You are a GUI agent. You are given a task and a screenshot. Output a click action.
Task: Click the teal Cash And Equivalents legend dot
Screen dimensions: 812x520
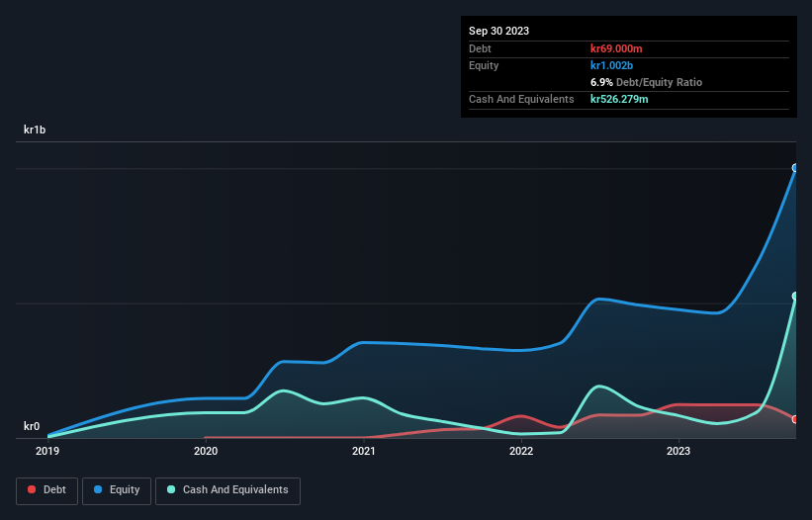point(171,489)
